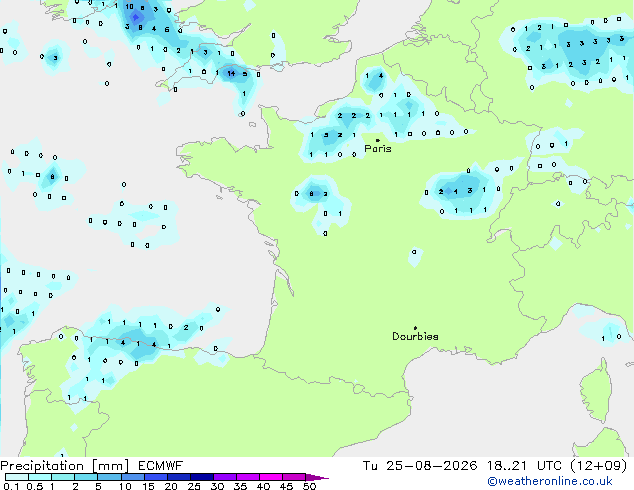The image size is (634, 490).
Task: Select the magenta 45 mm legend swatch
Action: coord(294,477)
